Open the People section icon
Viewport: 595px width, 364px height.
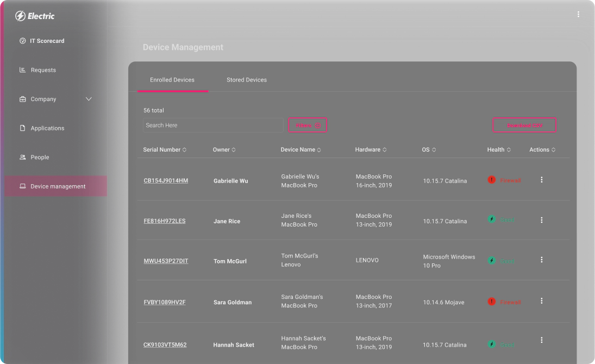[22, 157]
